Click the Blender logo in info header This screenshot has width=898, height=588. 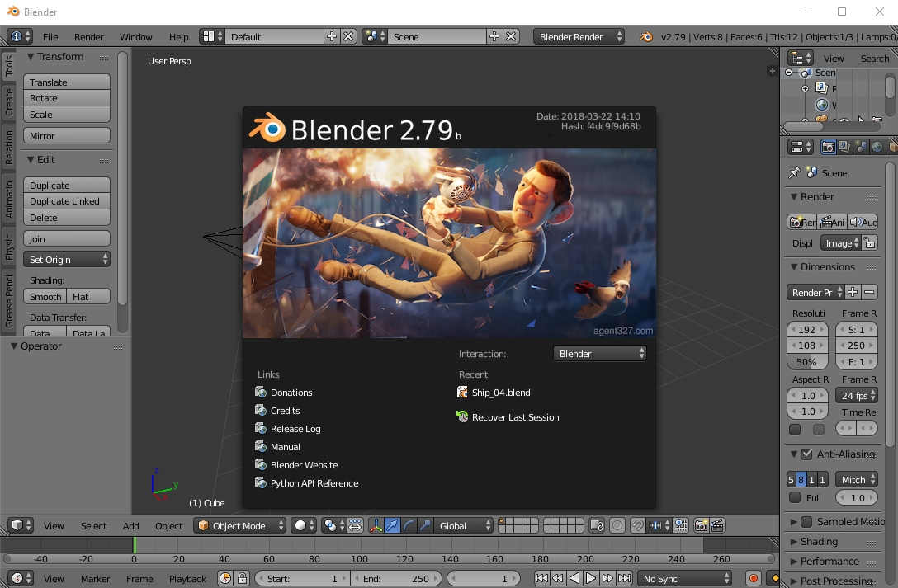click(x=646, y=37)
